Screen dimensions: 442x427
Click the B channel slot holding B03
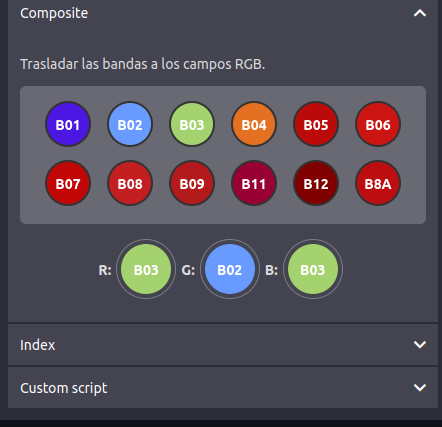(313, 269)
